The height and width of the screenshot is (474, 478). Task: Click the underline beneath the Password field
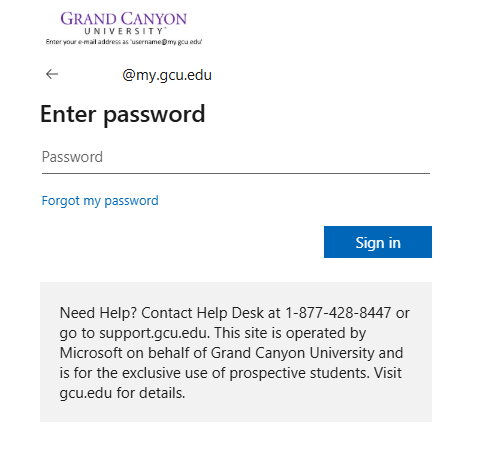[236, 173]
